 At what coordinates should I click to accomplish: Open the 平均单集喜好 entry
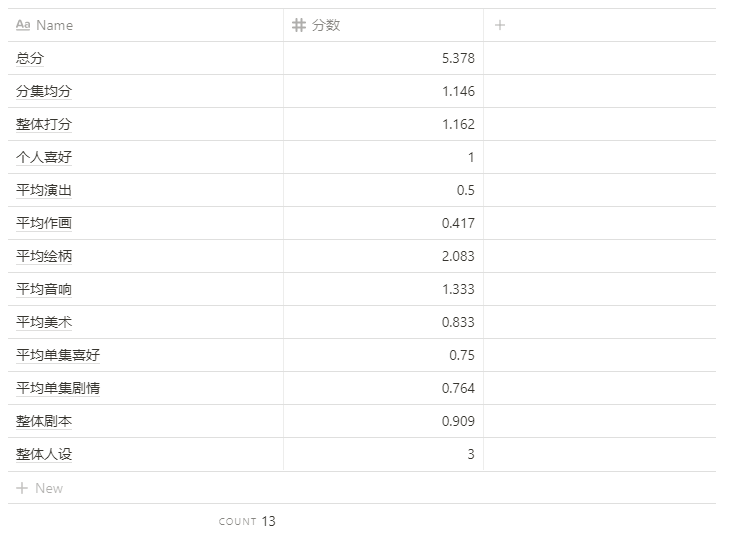click(x=58, y=355)
